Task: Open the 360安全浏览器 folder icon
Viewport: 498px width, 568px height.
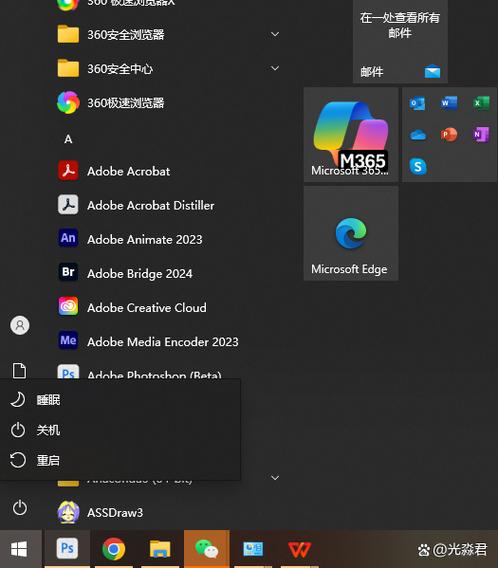Action: pyautogui.click(x=68, y=34)
